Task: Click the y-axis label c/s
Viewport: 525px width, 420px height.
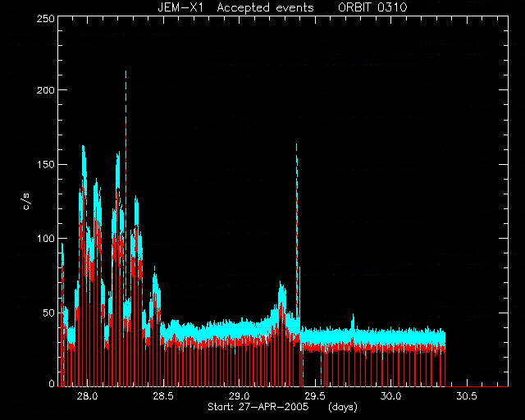Action: tap(26, 202)
